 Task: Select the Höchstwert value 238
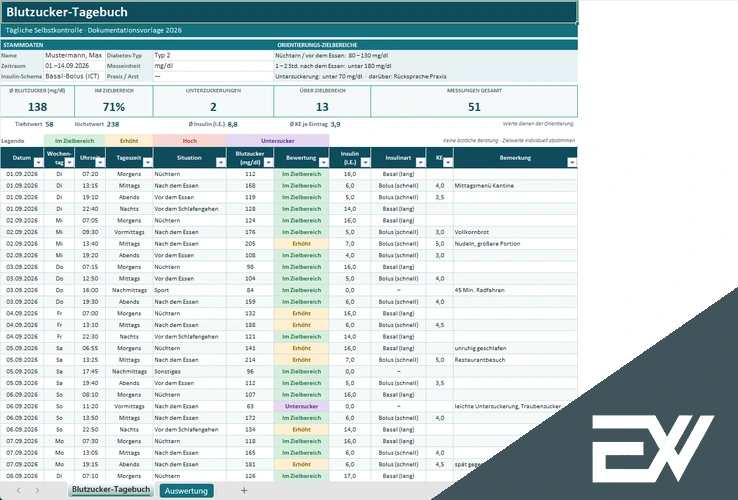coord(113,124)
